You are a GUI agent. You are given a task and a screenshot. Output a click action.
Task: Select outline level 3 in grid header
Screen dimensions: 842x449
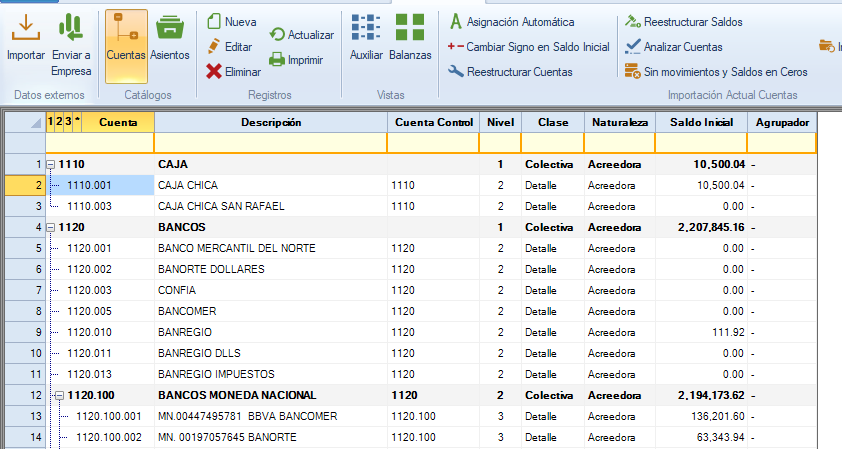tap(67, 121)
